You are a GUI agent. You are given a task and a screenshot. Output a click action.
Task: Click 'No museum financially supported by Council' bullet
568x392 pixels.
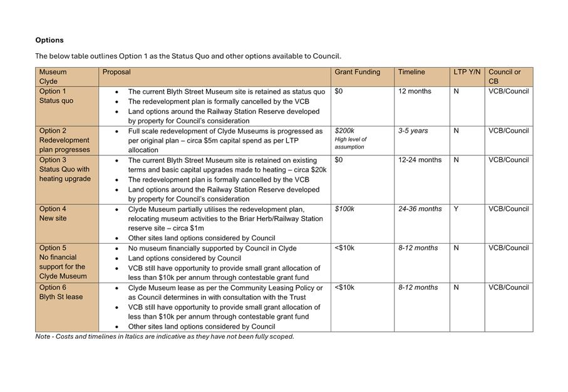point(212,249)
